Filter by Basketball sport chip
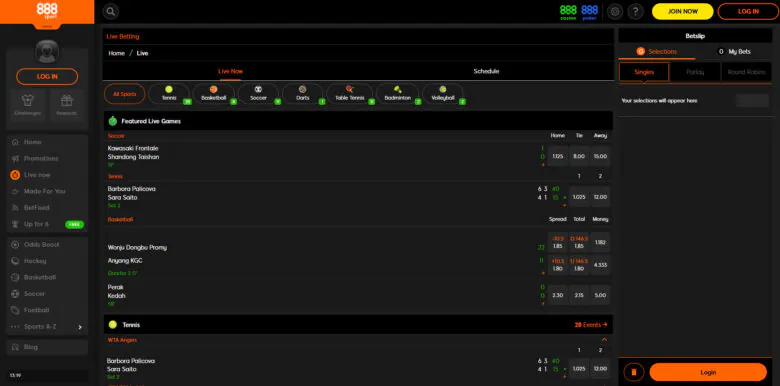 click(x=214, y=94)
